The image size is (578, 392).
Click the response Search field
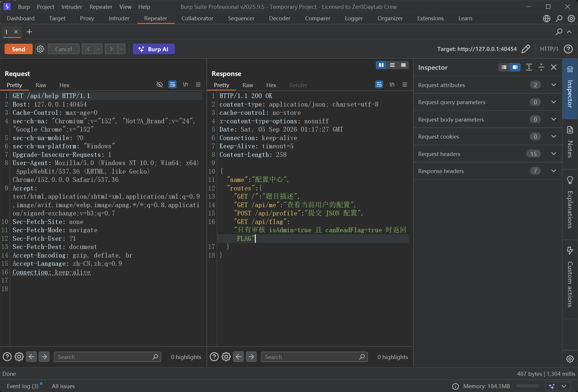[314, 357]
